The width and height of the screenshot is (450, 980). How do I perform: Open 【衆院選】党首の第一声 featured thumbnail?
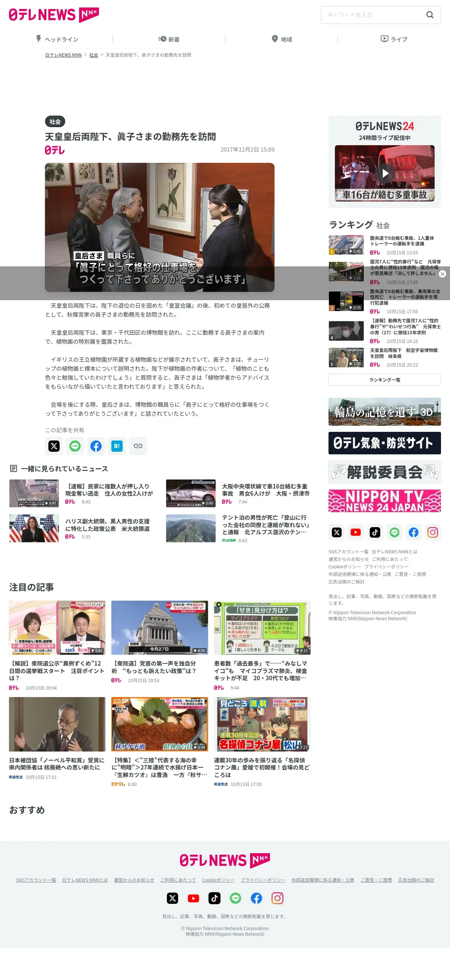click(160, 628)
